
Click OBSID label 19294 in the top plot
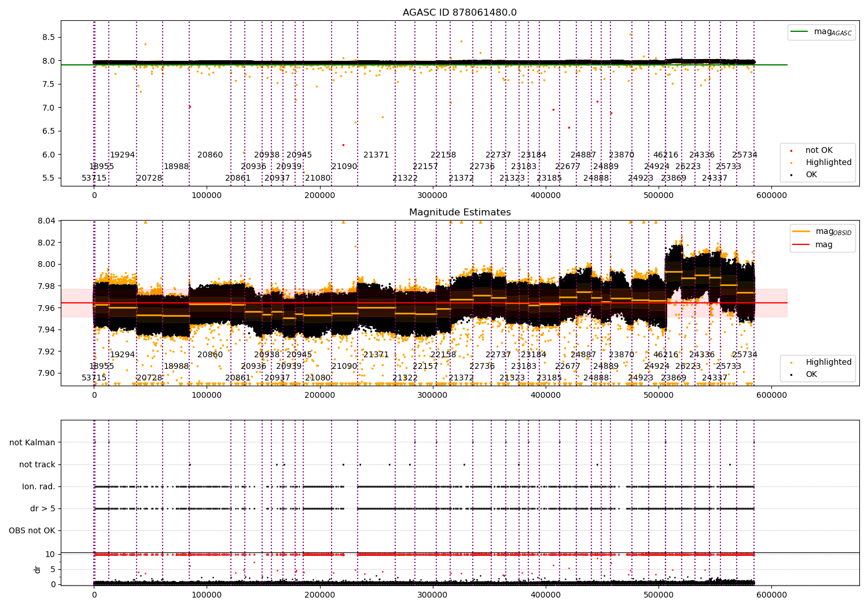pos(123,155)
